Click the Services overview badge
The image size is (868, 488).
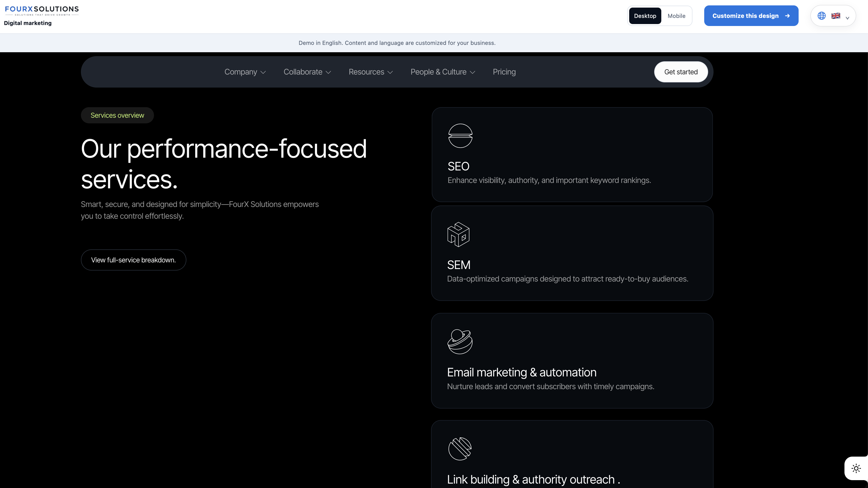[117, 115]
